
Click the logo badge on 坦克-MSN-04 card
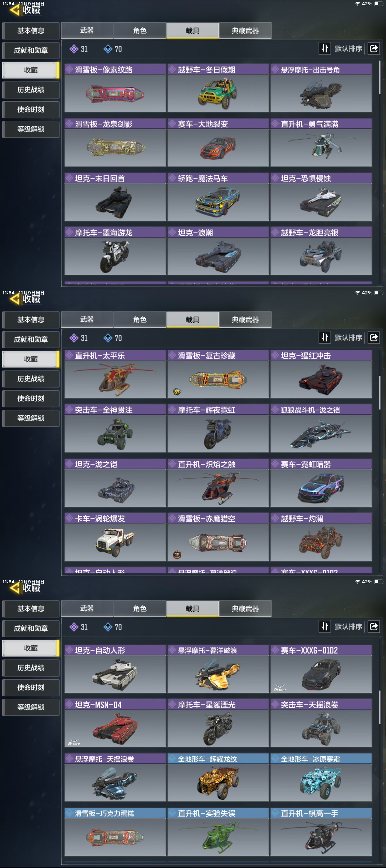click(x=74, y=742)
